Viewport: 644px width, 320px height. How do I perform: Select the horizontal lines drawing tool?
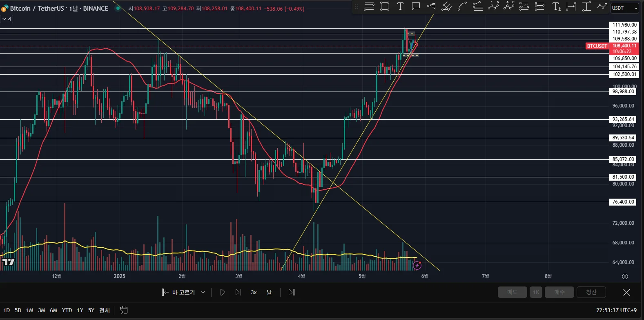pos(369,6)
